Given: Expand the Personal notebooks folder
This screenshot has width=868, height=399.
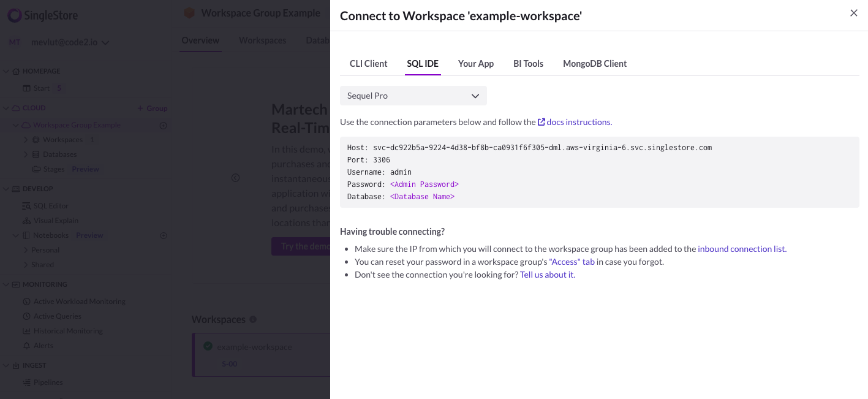Looking at the screenshot, I should [x=26, y=250].
